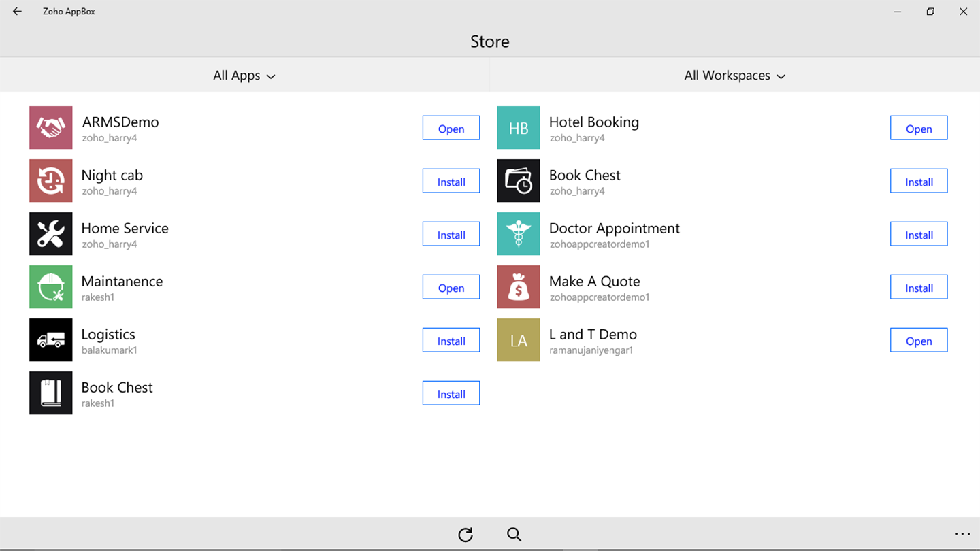Open the ARMSDemo app
This screenshot has width=980, height=551.
(x=451, y=128)
